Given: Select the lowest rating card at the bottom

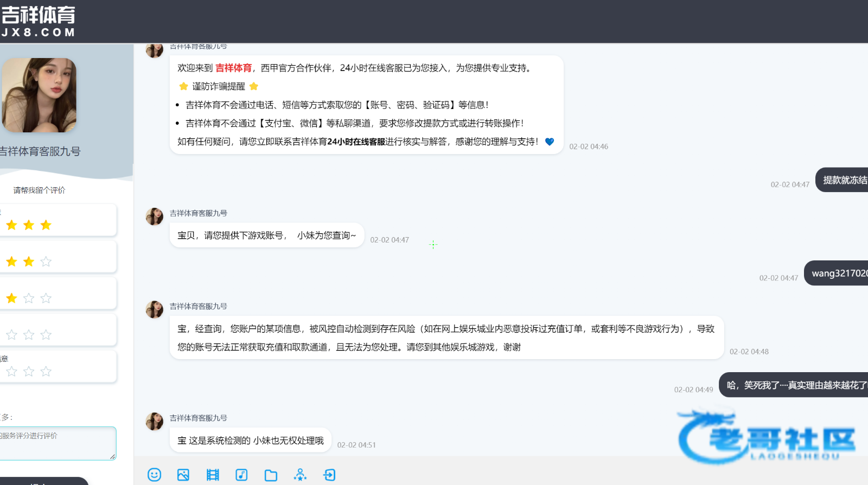Looking at the screenshot, I should coord(58,367).
